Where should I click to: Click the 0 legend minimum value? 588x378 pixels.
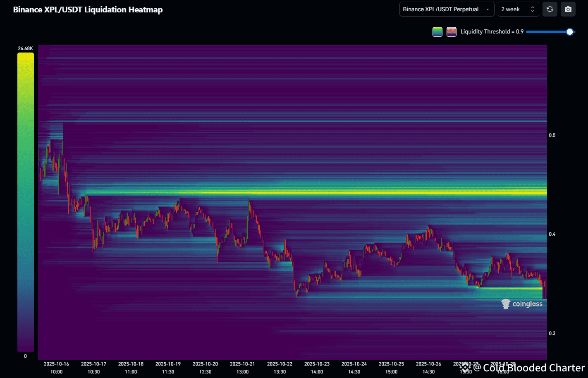(25, 356)
